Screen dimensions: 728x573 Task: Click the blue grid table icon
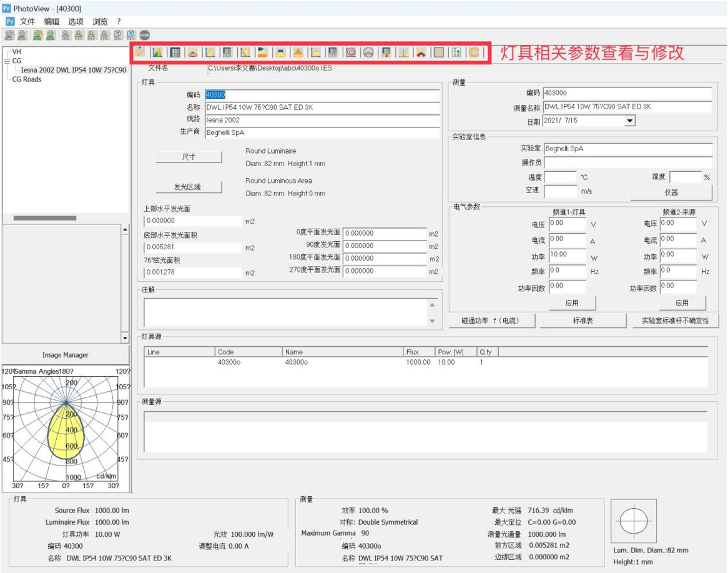pyautogui.click(x=175, y=52)
